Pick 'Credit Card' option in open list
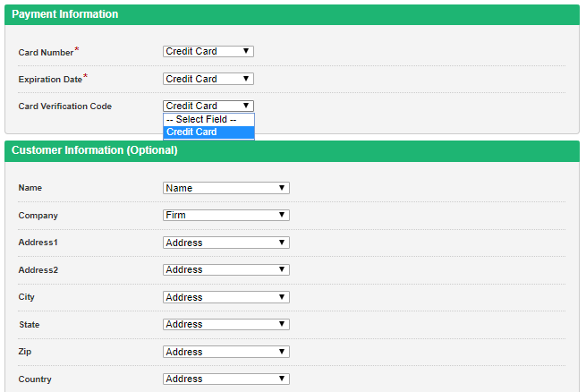Image resolution: width=586 pixels, height=392 pixels. point(208,132)
